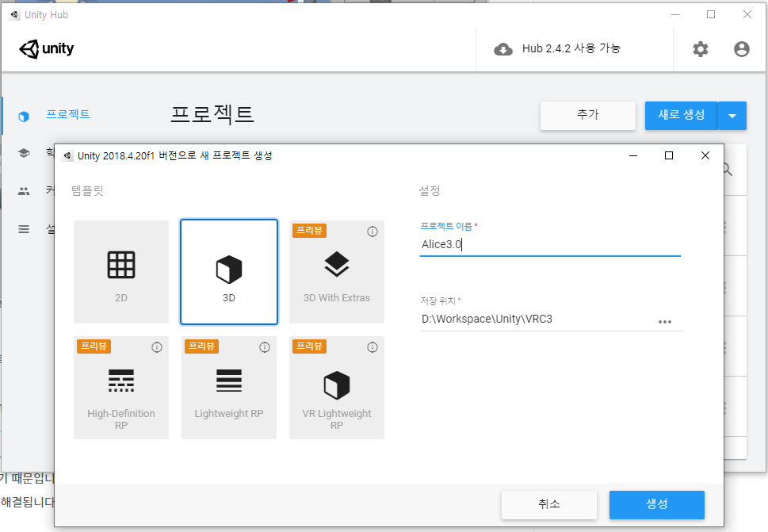This screenshot has height=532, width=768.
Task: Close the new project dialog
Action: [x=705, y=155]
